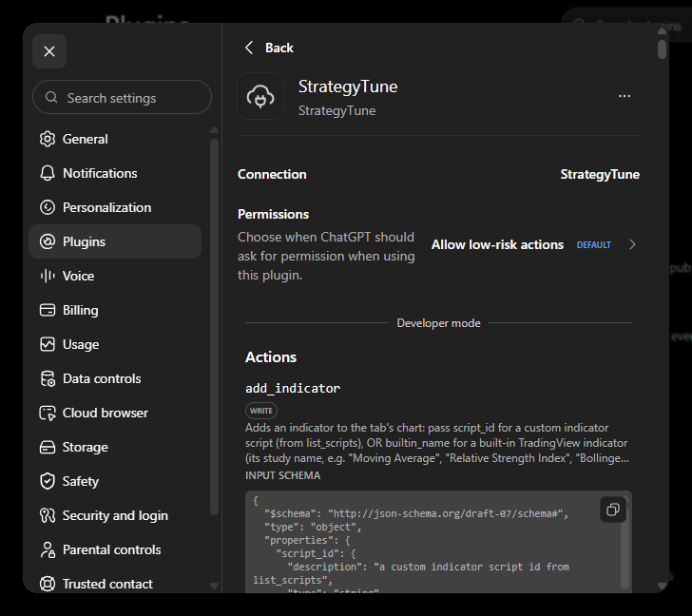The image size is (692, 616).
Task: Click the General gear icon
Action: point(48,139)
